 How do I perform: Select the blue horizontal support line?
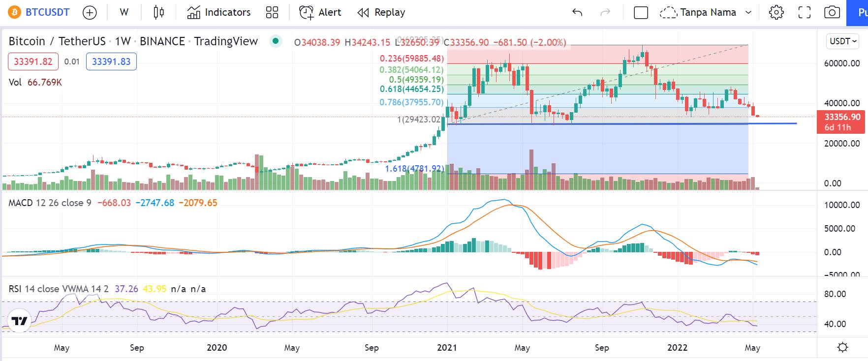pos(622,123)
